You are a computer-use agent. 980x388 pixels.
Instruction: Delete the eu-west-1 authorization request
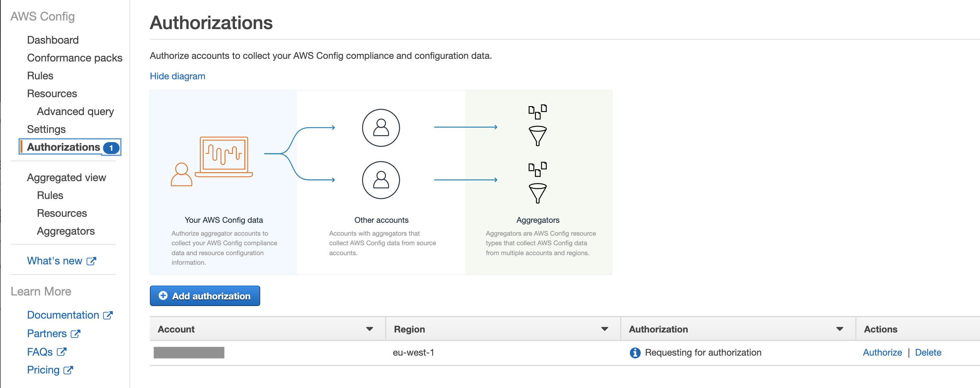pos(927,353)
